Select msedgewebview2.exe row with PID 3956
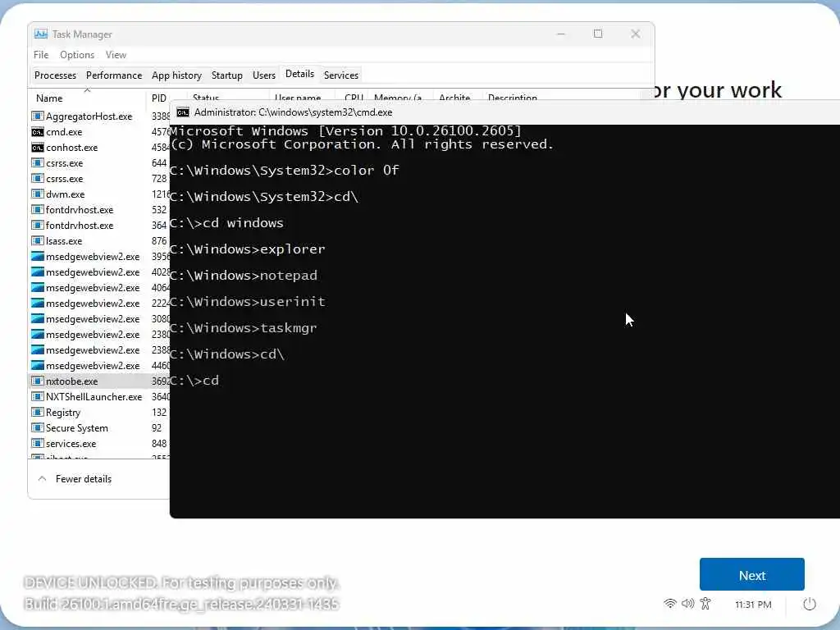 click(x=99, y=257)
